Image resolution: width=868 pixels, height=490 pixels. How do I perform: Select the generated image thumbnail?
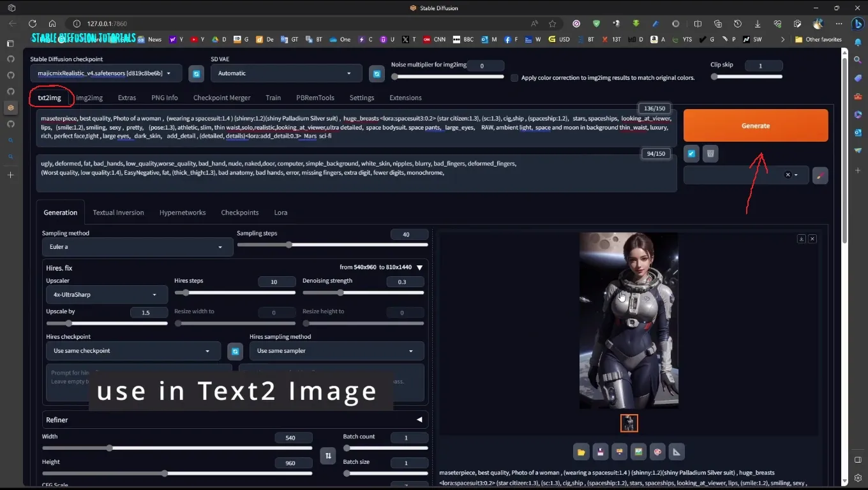[629, 423]
